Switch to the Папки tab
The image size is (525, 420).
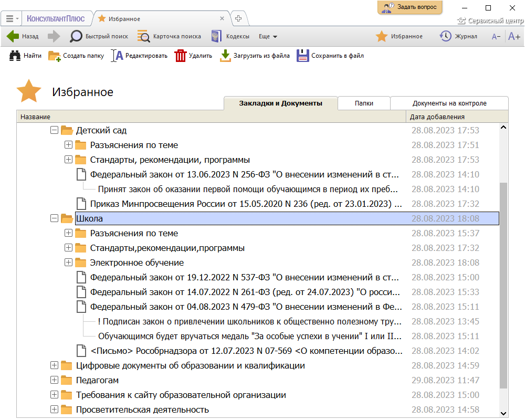tap(364, 103)
